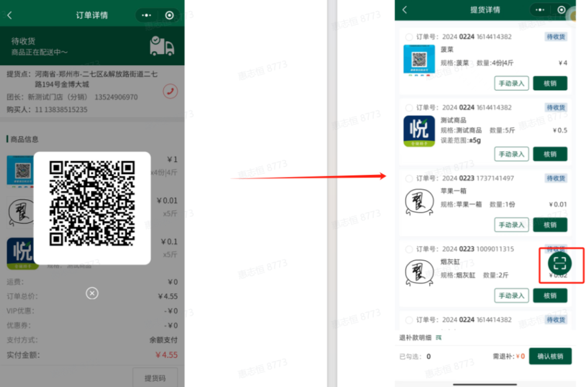Tap the floating scan code button

pyautogui.click(x=560, y=264)
